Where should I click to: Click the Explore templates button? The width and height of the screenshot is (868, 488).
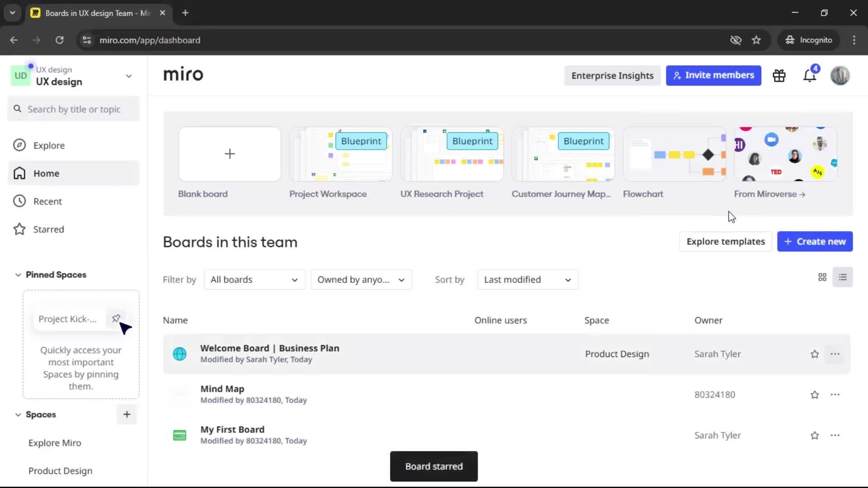(x=726, y=242)
